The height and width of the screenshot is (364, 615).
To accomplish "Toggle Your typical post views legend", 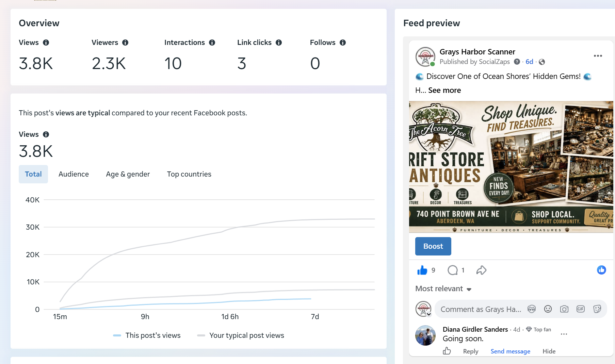I will [x=241, y=335].
